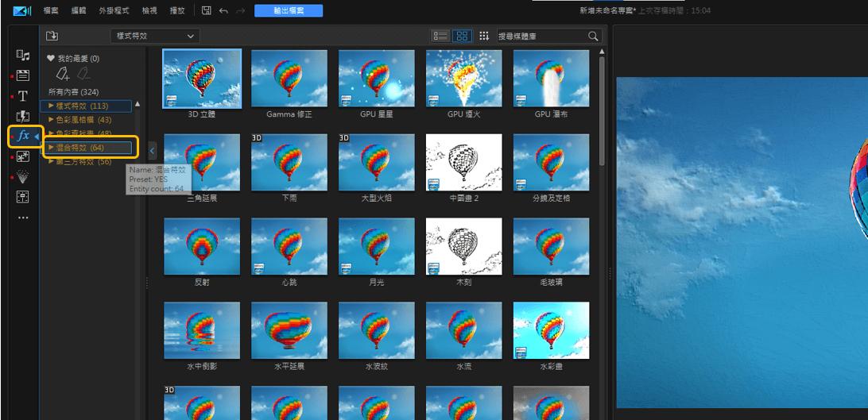Screen dimensions: 868x420
Task: Save the project with the floppy icon
Action: pos(207,10)
